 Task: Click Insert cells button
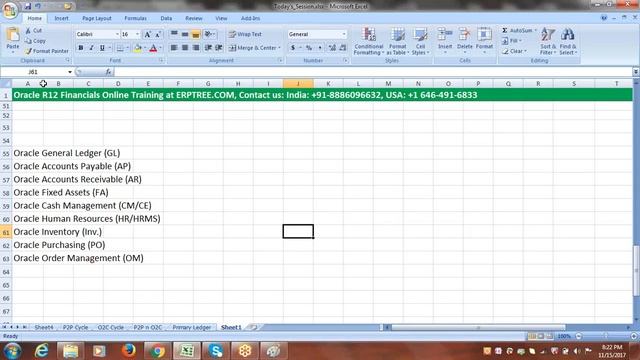445,40
